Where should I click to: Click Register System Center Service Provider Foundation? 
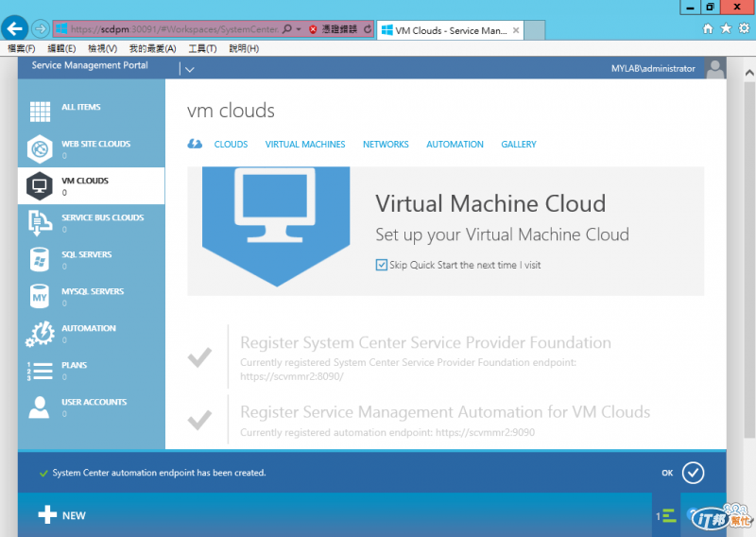[x=425, y=342]
